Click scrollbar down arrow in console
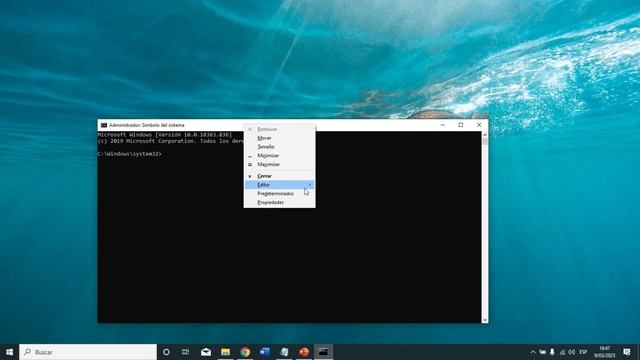The image size is (640, 360). 485,320
